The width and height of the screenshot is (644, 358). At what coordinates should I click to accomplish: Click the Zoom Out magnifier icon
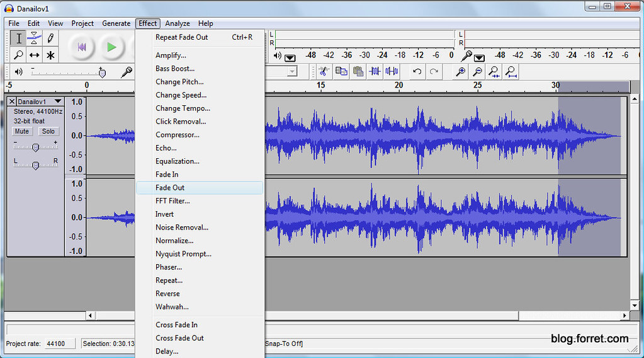(x=477, y=71)
